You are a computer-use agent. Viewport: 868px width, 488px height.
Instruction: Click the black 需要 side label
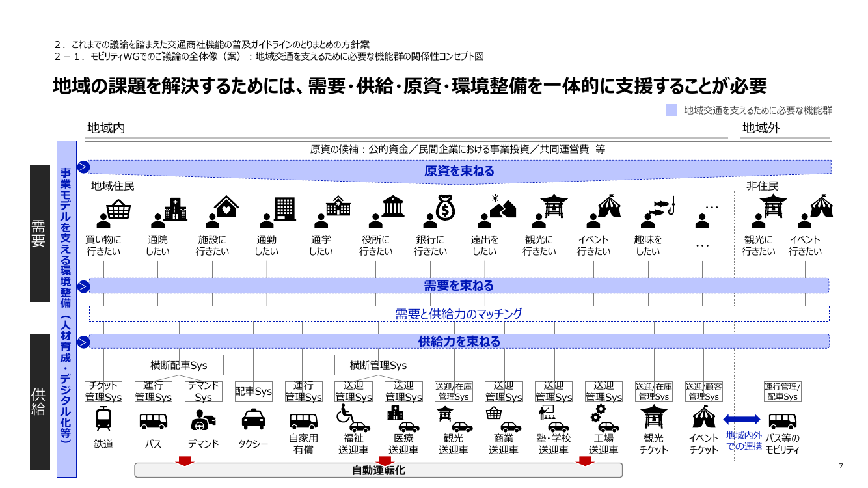(40, 233)
